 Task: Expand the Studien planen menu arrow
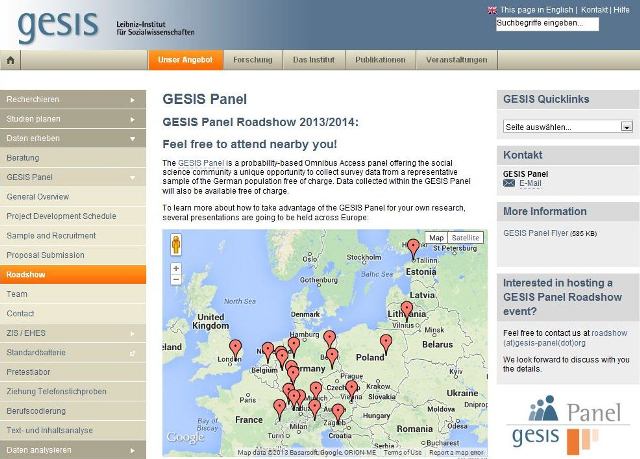pos(132,120)
